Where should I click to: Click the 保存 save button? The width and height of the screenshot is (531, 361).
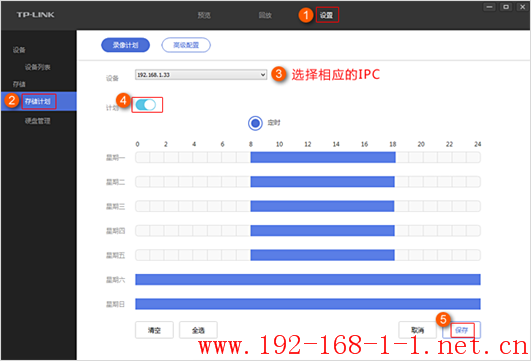coord(462,330)
